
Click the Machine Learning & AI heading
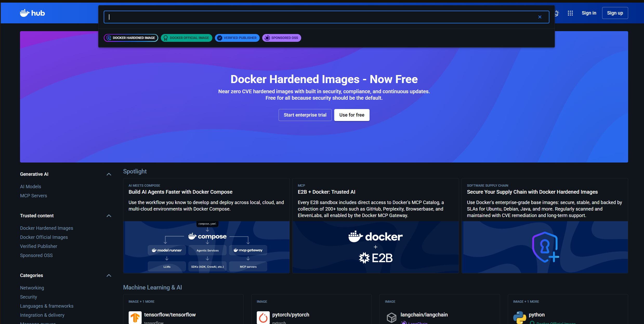153,287
